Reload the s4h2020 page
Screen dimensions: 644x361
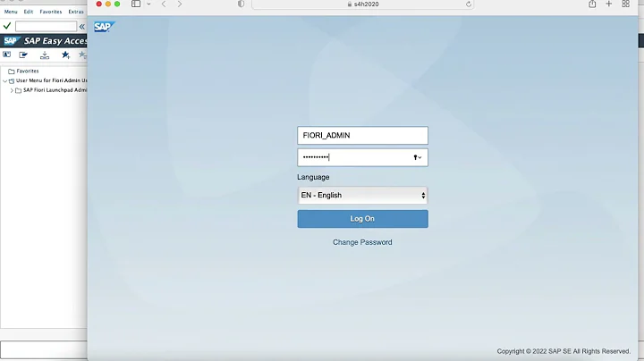pos(468,4)
